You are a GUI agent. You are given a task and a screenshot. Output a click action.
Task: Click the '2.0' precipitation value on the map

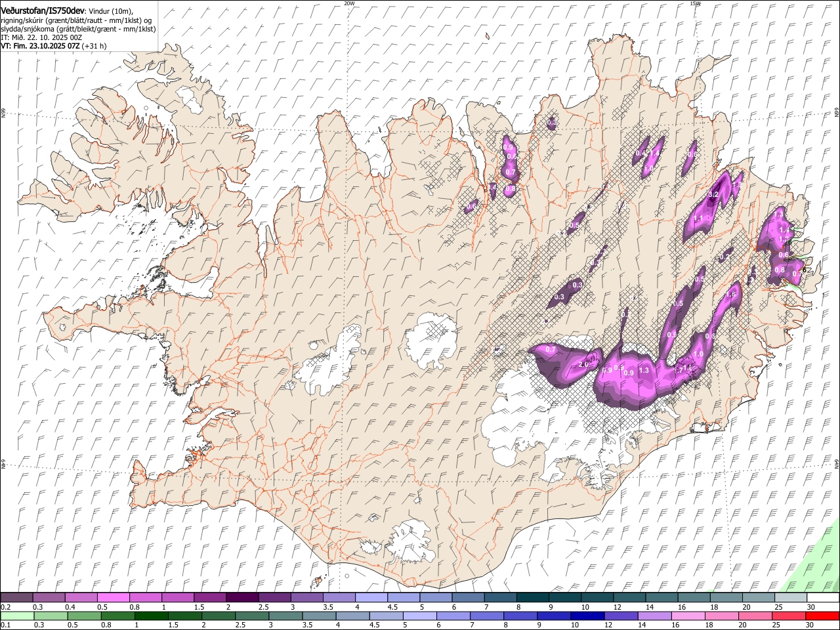pyautogui.click(x=583, y=365)
